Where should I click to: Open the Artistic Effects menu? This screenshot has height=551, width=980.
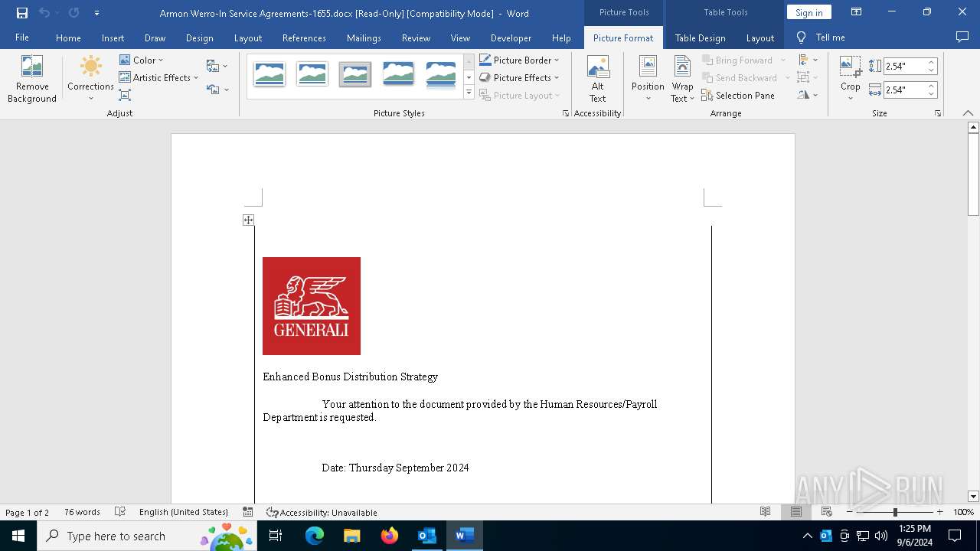coord(158,77)
